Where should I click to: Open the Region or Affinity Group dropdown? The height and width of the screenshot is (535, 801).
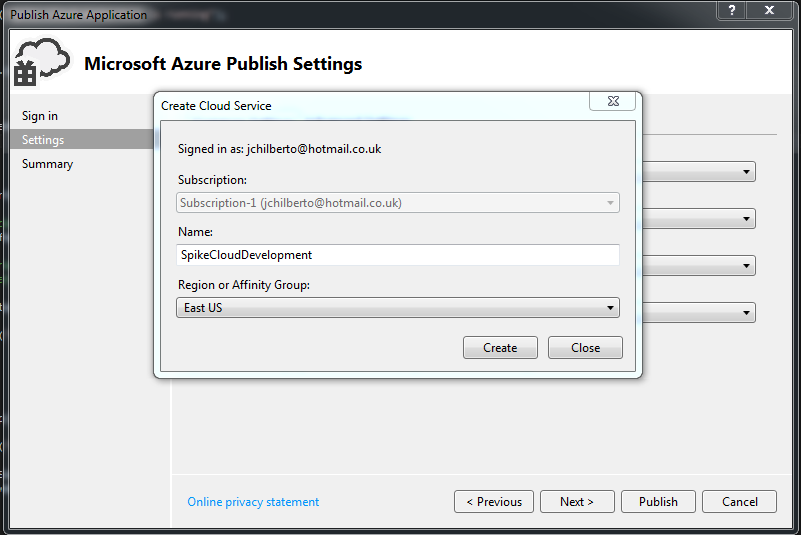click(398, 308)
